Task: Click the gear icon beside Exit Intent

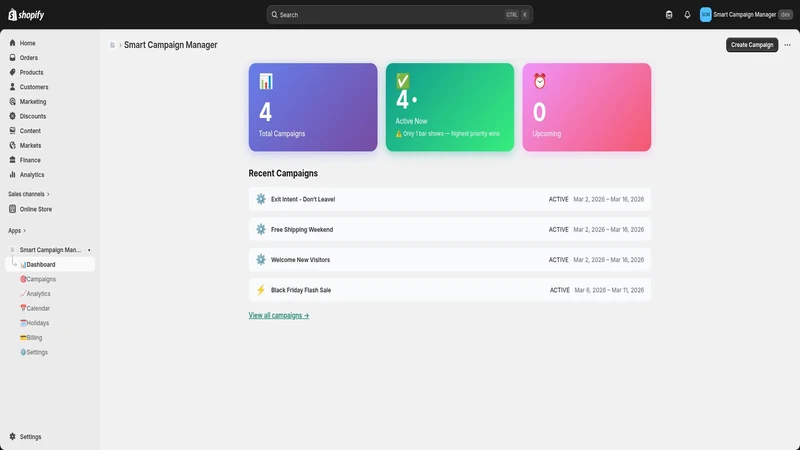Action: pyautogui.click(x=261, y=199)
